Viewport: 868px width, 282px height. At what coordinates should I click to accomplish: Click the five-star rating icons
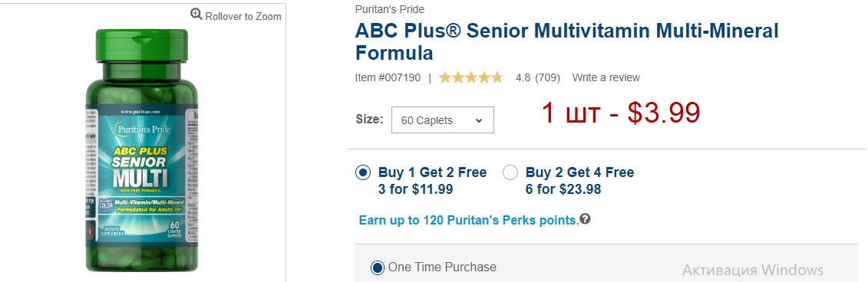click(470, 77)
